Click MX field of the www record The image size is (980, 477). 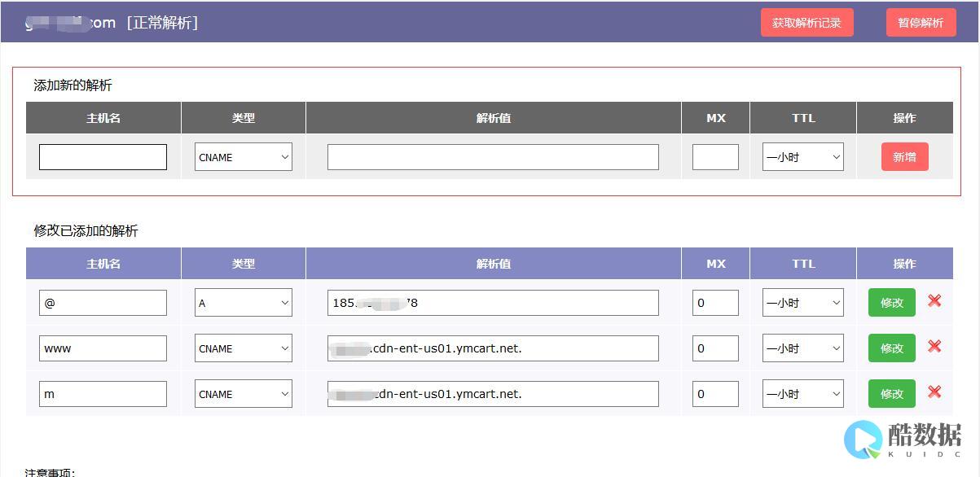[x=715, y=348]
